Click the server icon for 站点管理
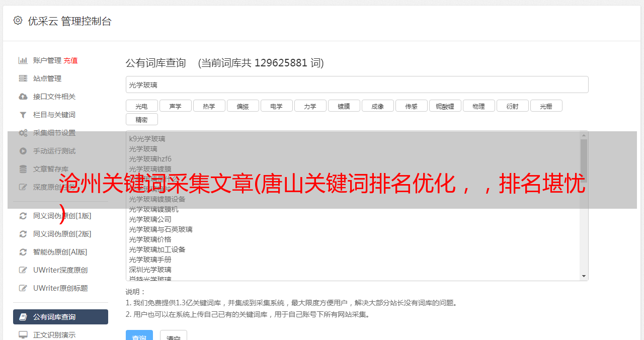This screenshot has height=340, width=644. click(23, 78)
